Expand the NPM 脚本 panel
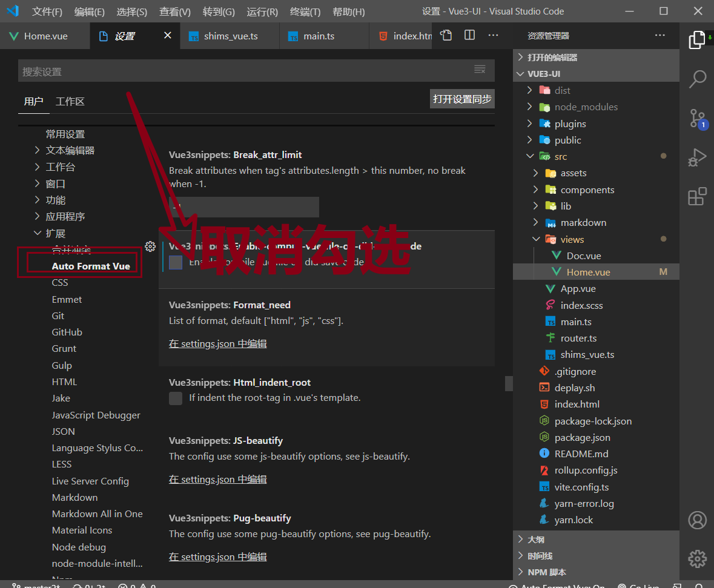Screen dimensions: 714x588 point(596,572)
